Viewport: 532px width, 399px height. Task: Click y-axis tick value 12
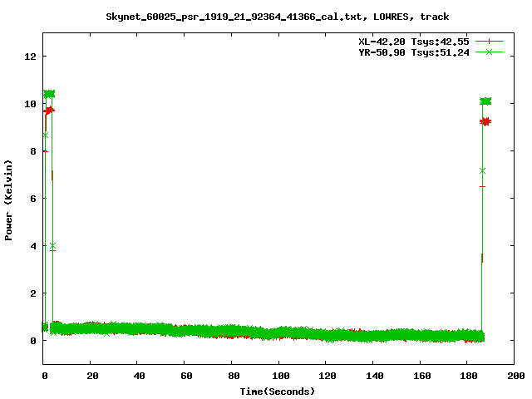click(x=30, y=57)
